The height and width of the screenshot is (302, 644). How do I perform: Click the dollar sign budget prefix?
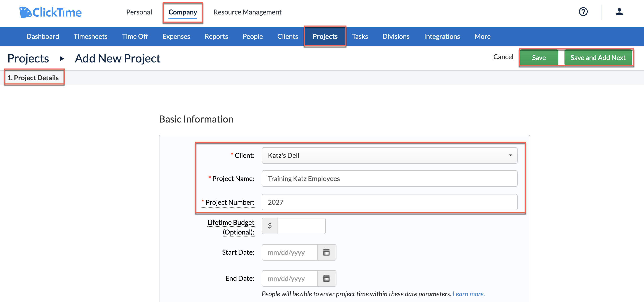[270, 226]
